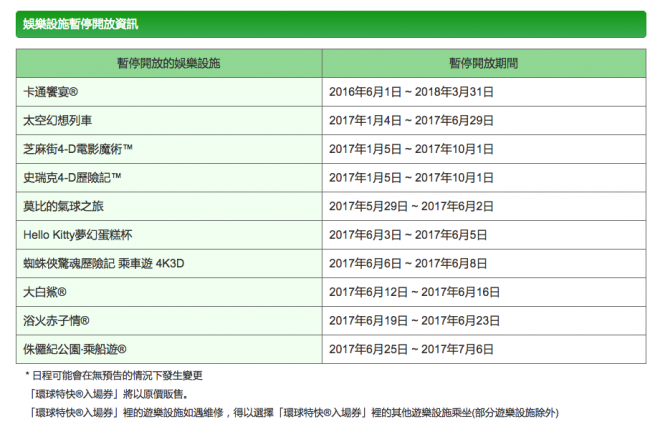The image size is (660, 424).
Task: Select the 侏儸紀公園-乘船遊® entry
Action: 74,350
